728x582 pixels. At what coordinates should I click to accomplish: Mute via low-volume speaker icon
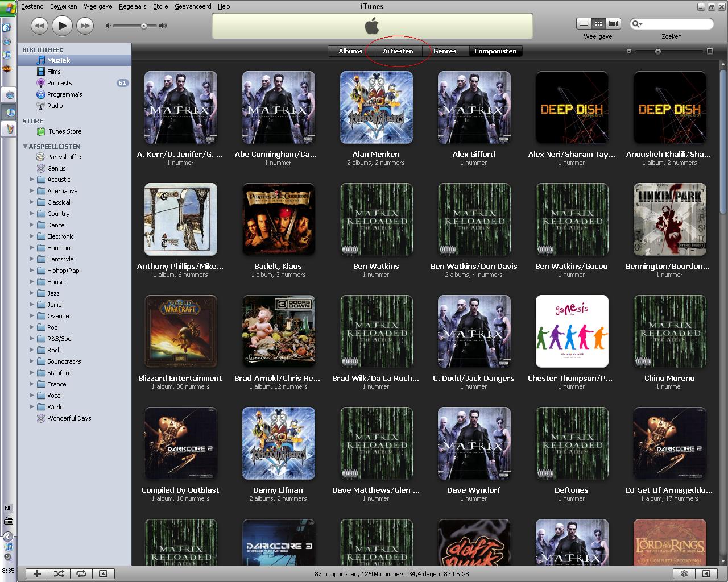coord(108,26)
